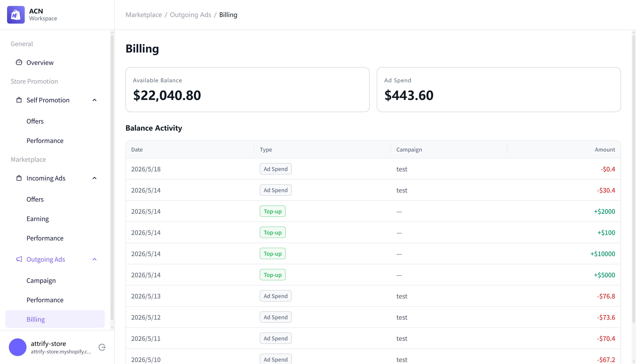Click the +$100 amount
The height and width of the screenshot is (364, 636).
click(x=606, y=233)
